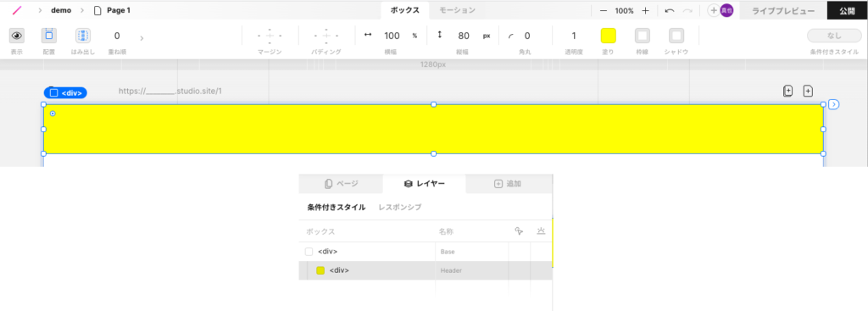Click the blue <div> tag label on canvas
This screenshot has height=311, width=868.
pos(65,93)
